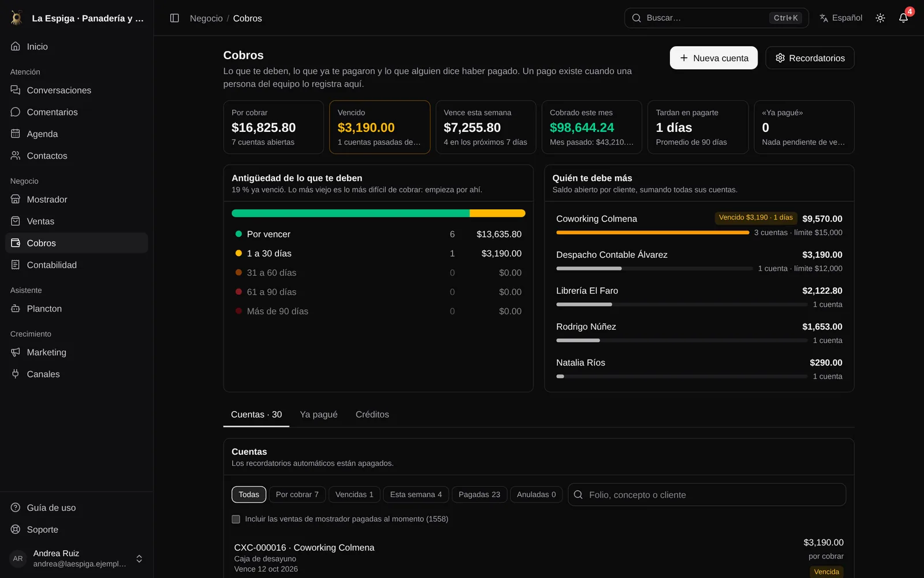
Task: Open Mostrador storefront page
Action: click(x=77, y=199)
